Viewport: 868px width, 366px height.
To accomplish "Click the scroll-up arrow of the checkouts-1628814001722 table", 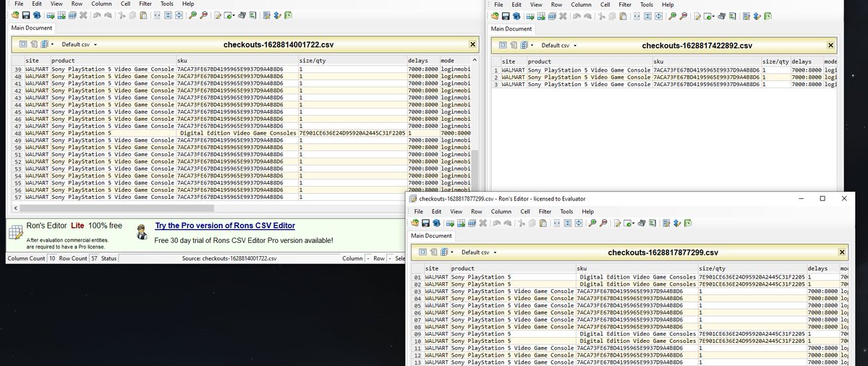I will click(x=475, y=60).
